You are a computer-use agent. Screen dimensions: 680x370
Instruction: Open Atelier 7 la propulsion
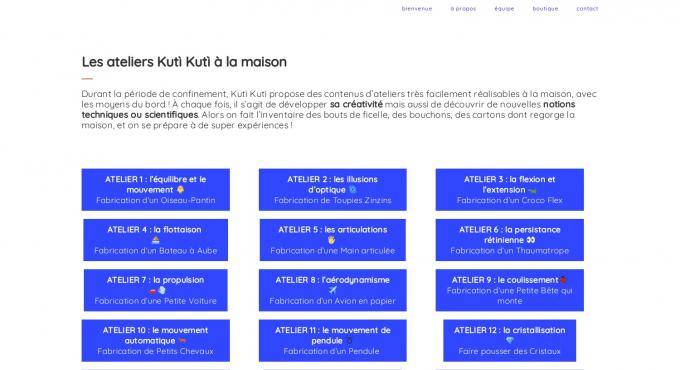pos(156,290)
